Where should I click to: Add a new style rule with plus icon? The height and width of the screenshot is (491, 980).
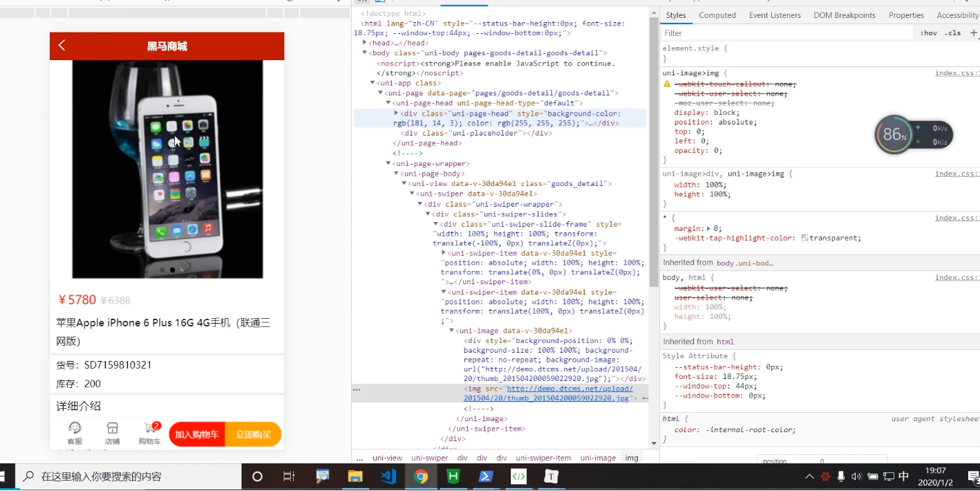pyautogui.click(x=974, y=33)
